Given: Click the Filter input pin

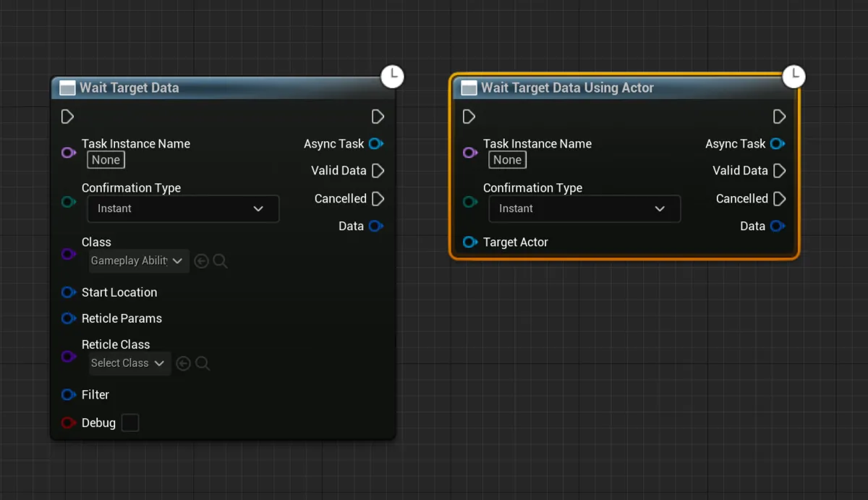Looking at the screenshot, I should click(69, 394).
